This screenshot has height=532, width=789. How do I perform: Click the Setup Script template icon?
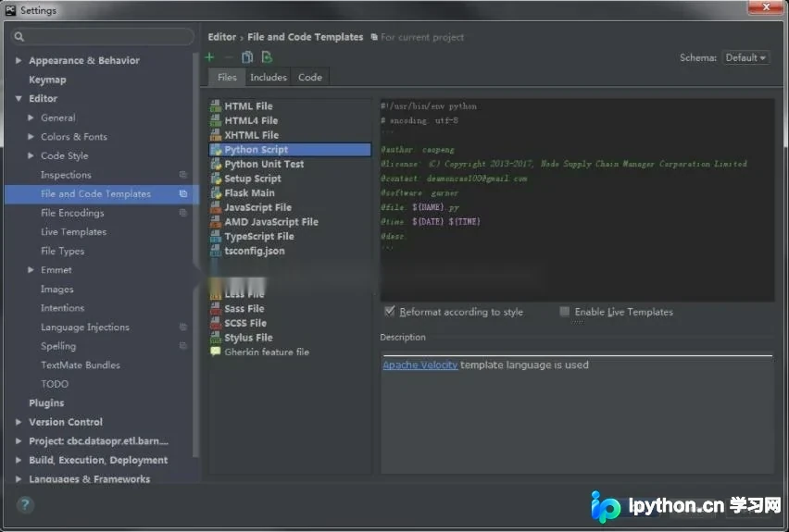[x=216, y=179]
